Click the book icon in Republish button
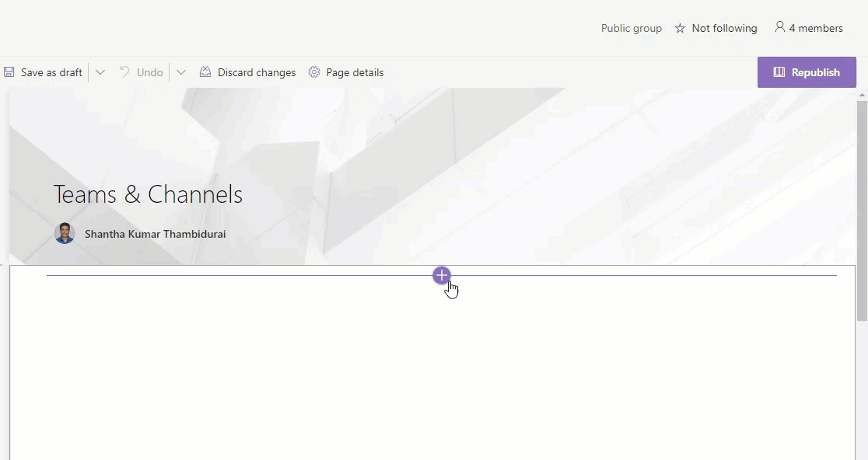Viewport: 868px width, 460px height. [779, 71]
